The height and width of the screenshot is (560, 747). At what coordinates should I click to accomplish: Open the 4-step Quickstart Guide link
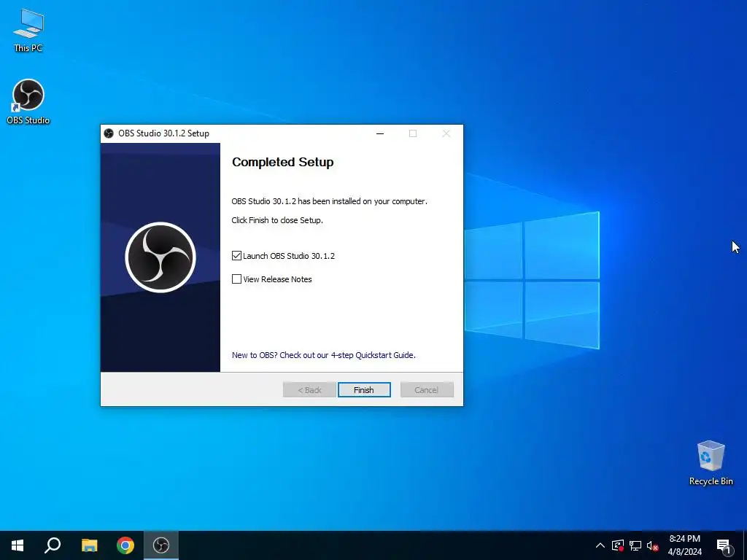click(x=323, y=355)
